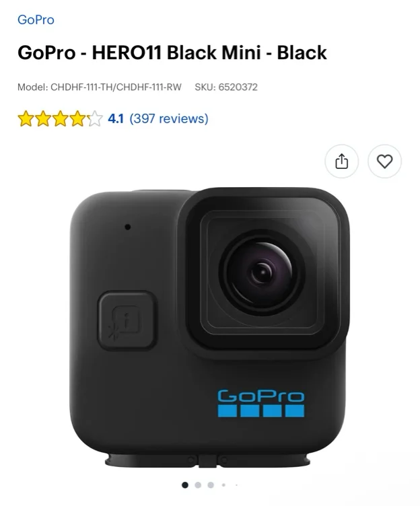Click the share icon button

(341, 161)
